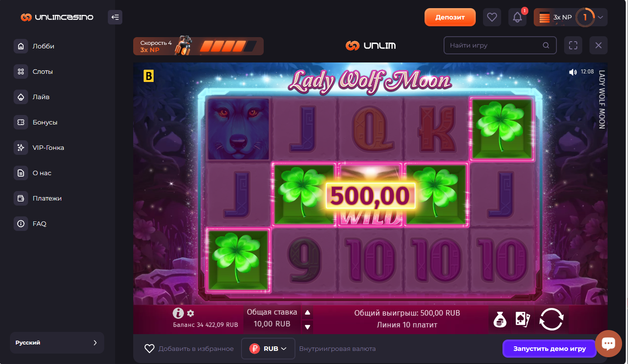Add game to favorites
The height and width of the screenshot is (364, 628).
tap(189, 349)
